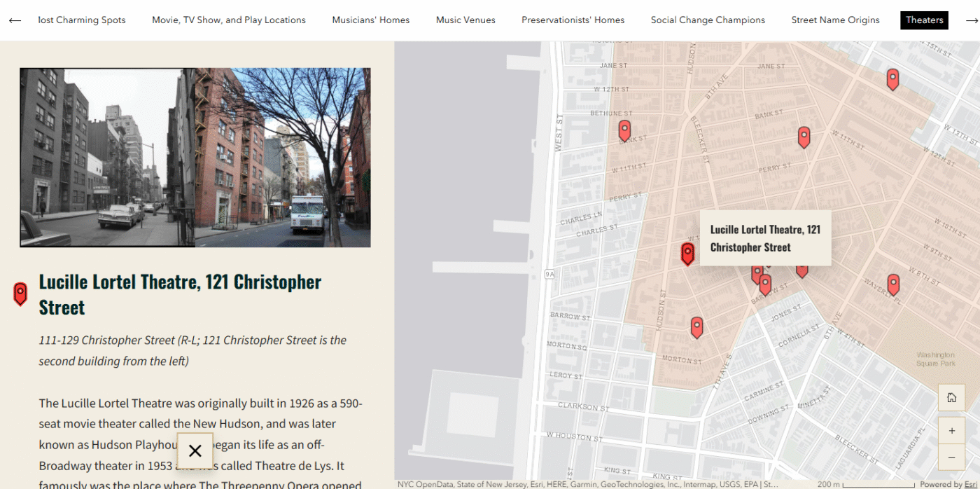
Task: Click the top-right map pin near W 13th St
Action: pos(892,78)
